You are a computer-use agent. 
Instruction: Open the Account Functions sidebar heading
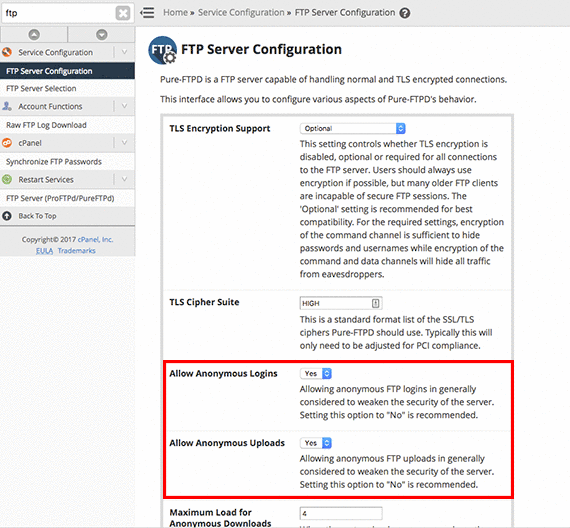pyautogui.click(x=50, y=106)
